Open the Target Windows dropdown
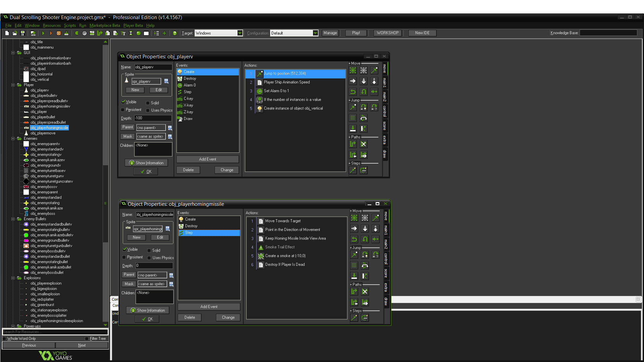Image resolution: width=644 pixels, height=362 pixels. coord(239,33)
